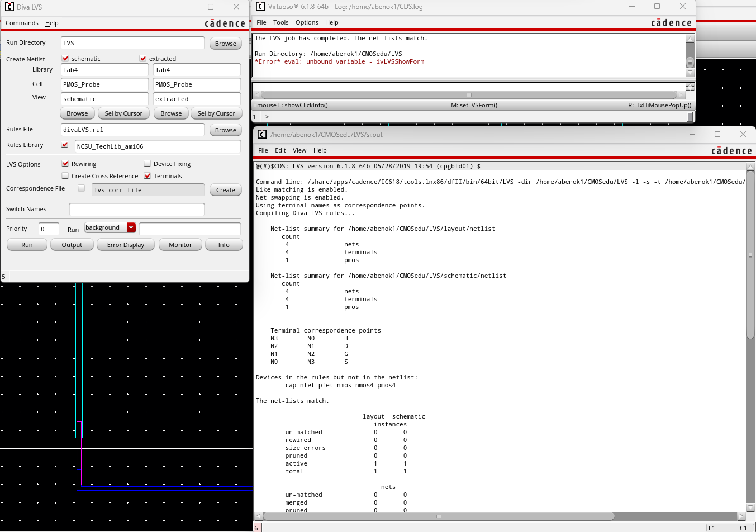Click the lvs_corr_file input field
This screenshot has width=756, height=532.
point(148,190)
